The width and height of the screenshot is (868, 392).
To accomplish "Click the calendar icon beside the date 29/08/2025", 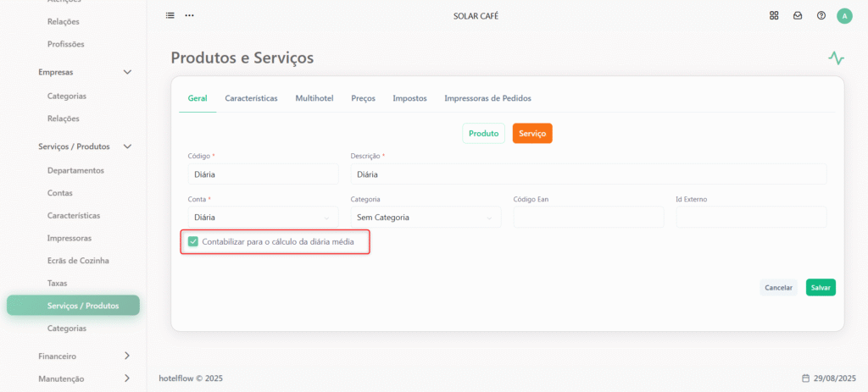I will (805, 378).
